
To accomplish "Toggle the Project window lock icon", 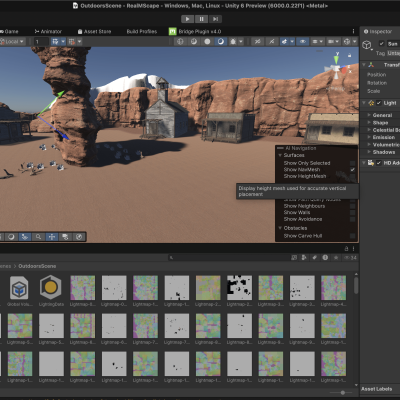I will [x=346, y=249].
